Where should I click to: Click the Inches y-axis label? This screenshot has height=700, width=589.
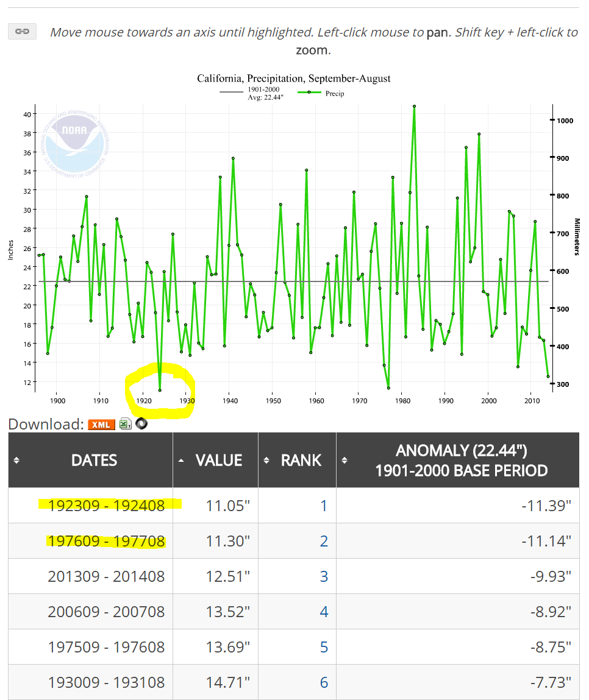[10, 250]
